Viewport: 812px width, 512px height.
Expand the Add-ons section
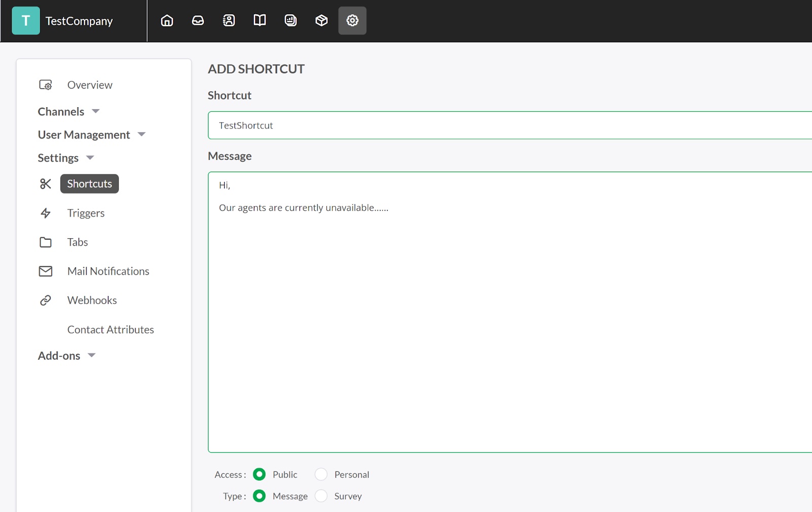pyautogui.click(x=66, y=356)
